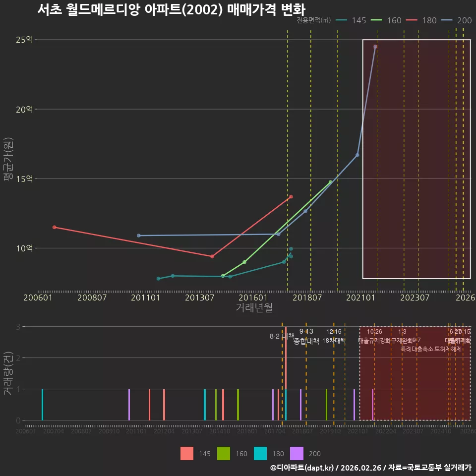The image size is (476, 476).
Task: Click the 200 blue legend entry at top
Action: 456,20
